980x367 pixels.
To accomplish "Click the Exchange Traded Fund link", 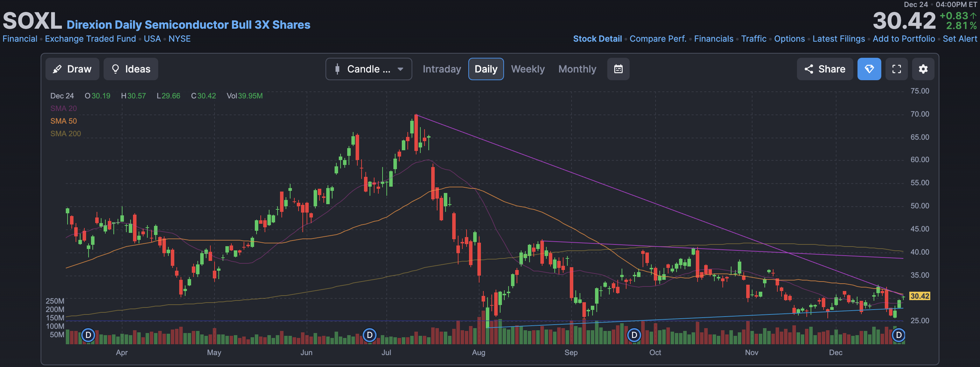I will (x=90, y=39).
